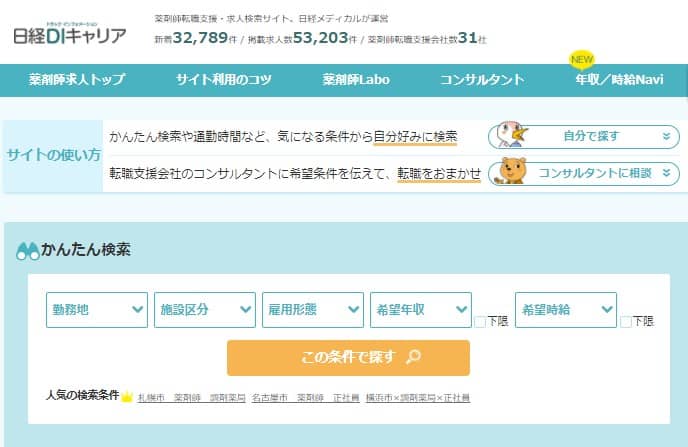This screenshot has height=447, width=688.
Task: Click the 人気の検索条件 label
Action: [x=83, y=395]
